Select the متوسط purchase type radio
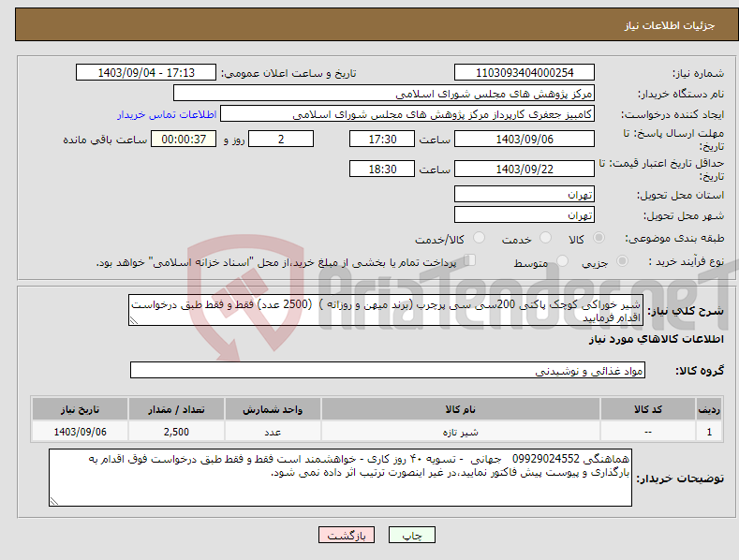Screen dimensions: 739x560 [x=562, y=261]
